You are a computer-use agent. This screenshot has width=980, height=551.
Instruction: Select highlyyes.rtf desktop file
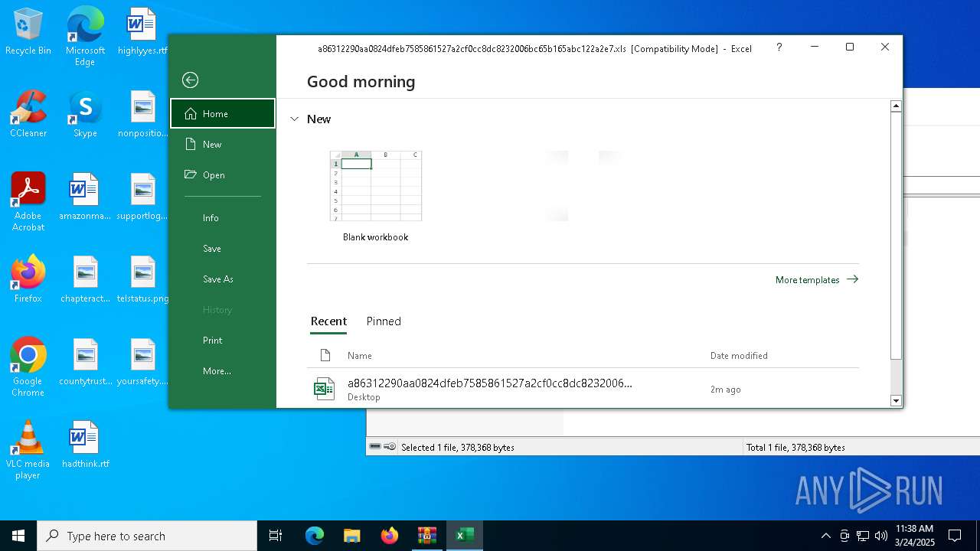coord(142,32)
